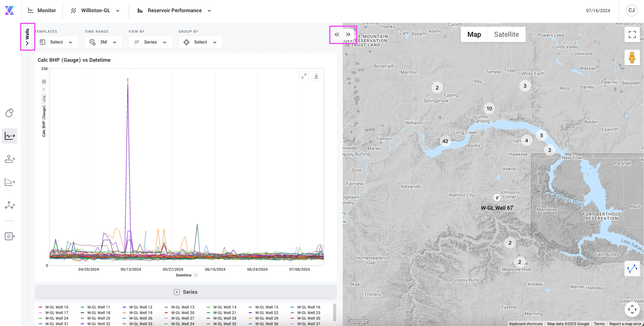644x326 pixels.
Task: Open the network node sidebar icon
Action: [9, 205]
